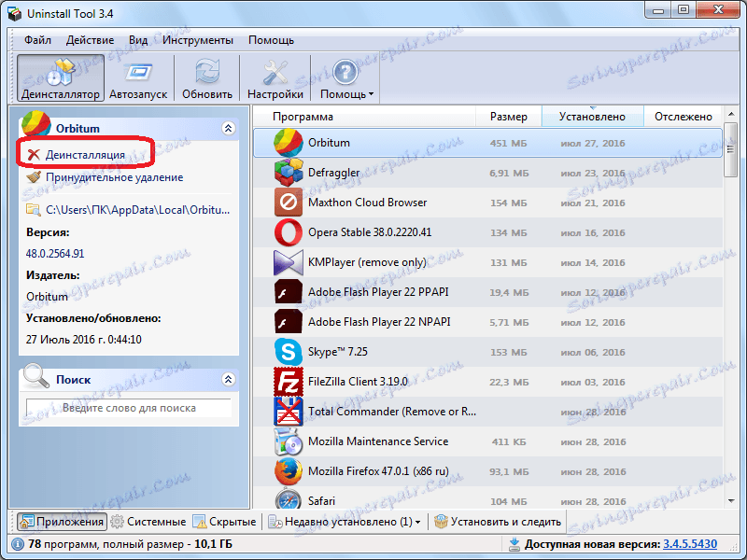Click KMPlayer (remove only) name
The width and height of the screenshot is (747, 560).
(367, 262)
